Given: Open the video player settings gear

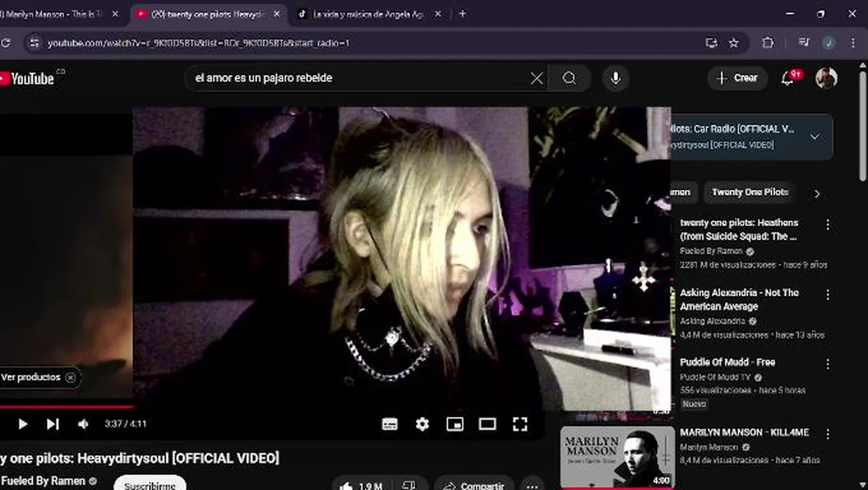Looking at the screenshot, I should point(422,424).
